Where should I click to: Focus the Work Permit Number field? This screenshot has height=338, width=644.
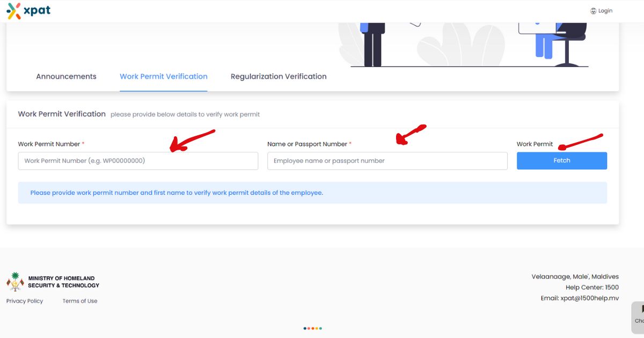coord(138,161)
